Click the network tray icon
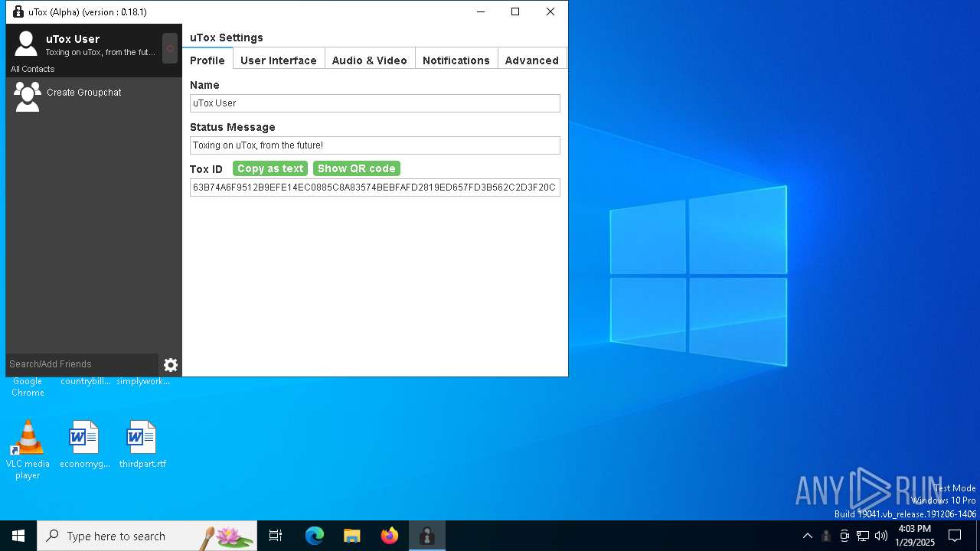Viewport: 980px width, 551px height. (x=863, y=536)
